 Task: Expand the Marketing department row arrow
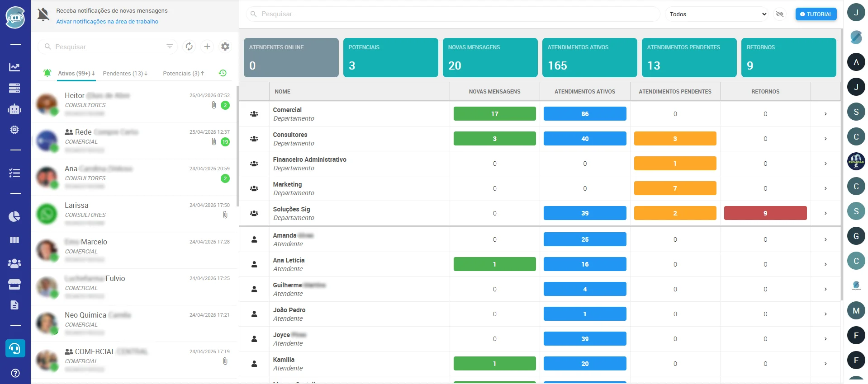point(825,188)
